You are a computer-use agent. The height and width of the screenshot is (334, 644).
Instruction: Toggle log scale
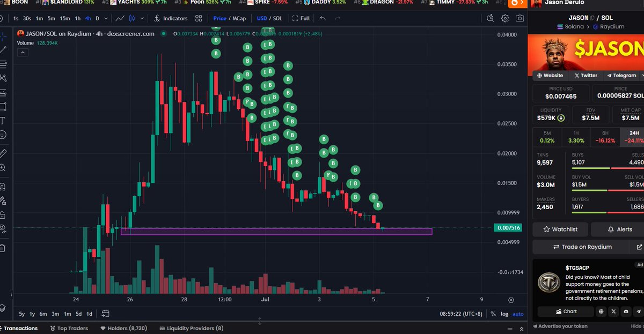(504, 314)
